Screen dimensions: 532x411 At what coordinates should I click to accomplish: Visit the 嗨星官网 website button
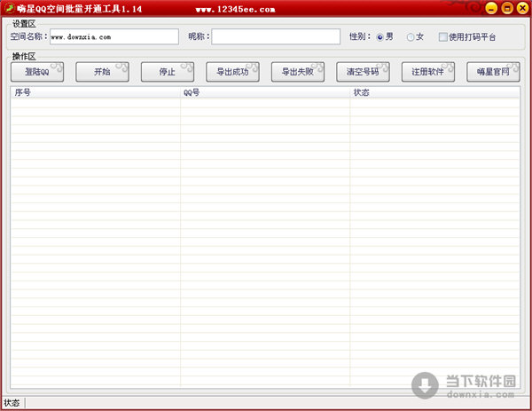pyautogui.click(x=493, y=72)
